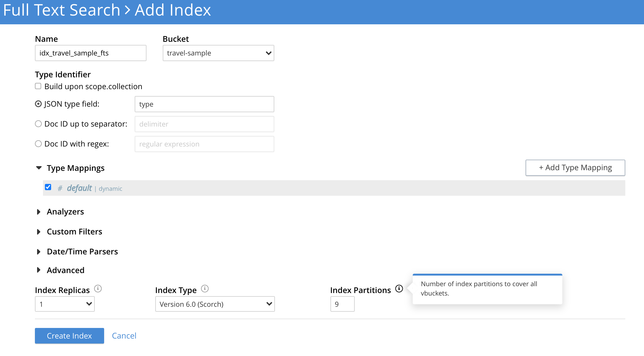Open the Index Type version dropdown
Screen dimensions: 644x356
(215, 304)
